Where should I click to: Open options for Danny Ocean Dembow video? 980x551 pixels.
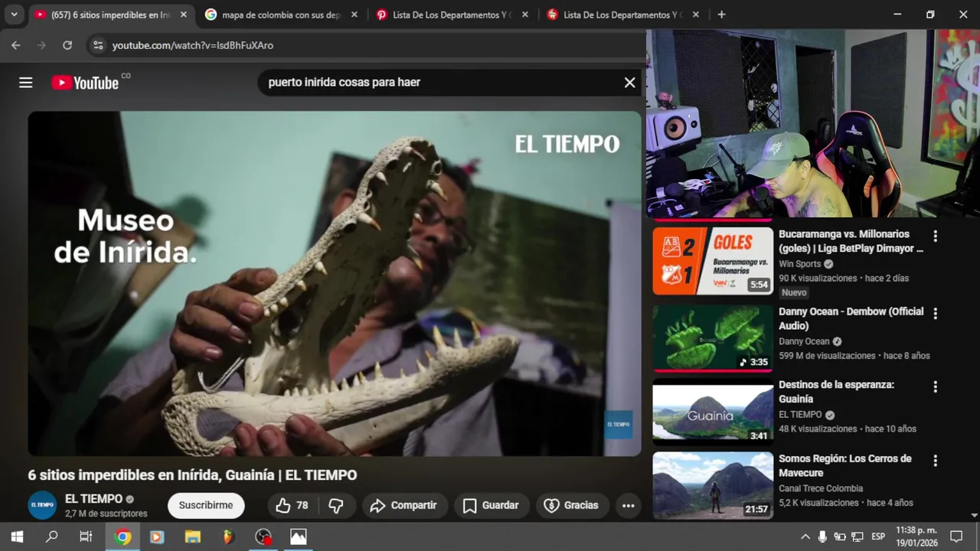pos(935,314)
